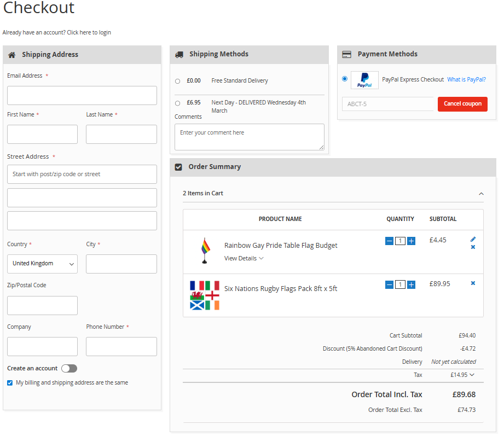Remove Rainbow Gay Pride Table Flag item
The image size is (504, 436).
pos(473,247)
